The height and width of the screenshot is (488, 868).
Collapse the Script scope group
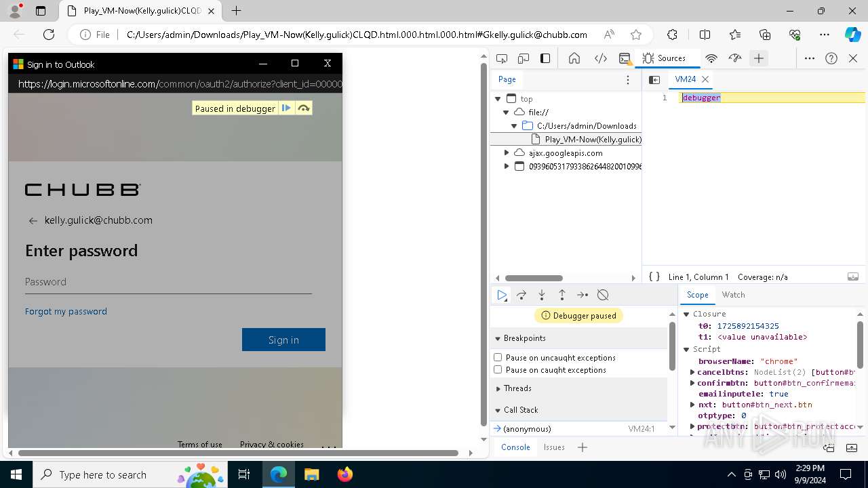tap(686, 349)
